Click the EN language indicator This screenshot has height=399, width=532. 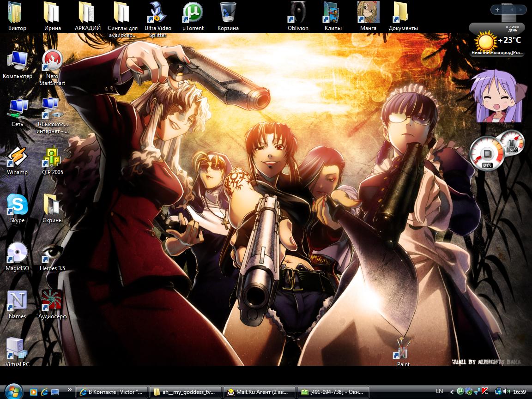point(439,391)
